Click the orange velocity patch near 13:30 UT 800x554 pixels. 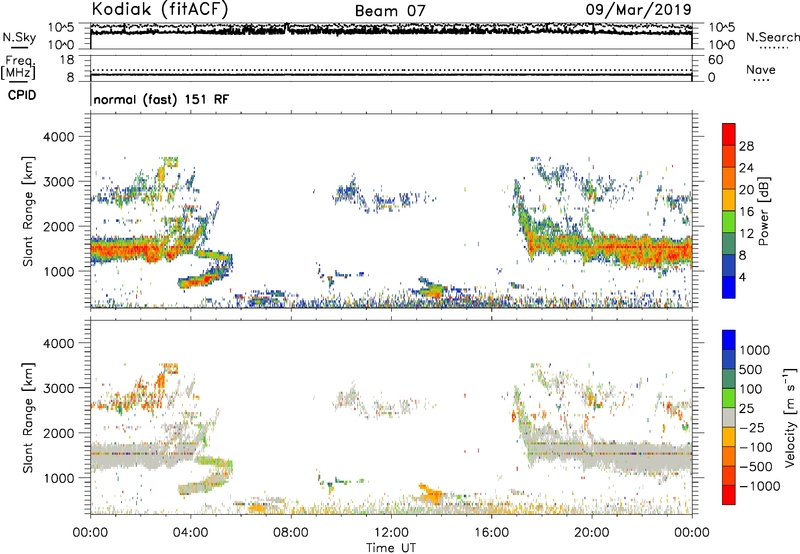[432, 494]
